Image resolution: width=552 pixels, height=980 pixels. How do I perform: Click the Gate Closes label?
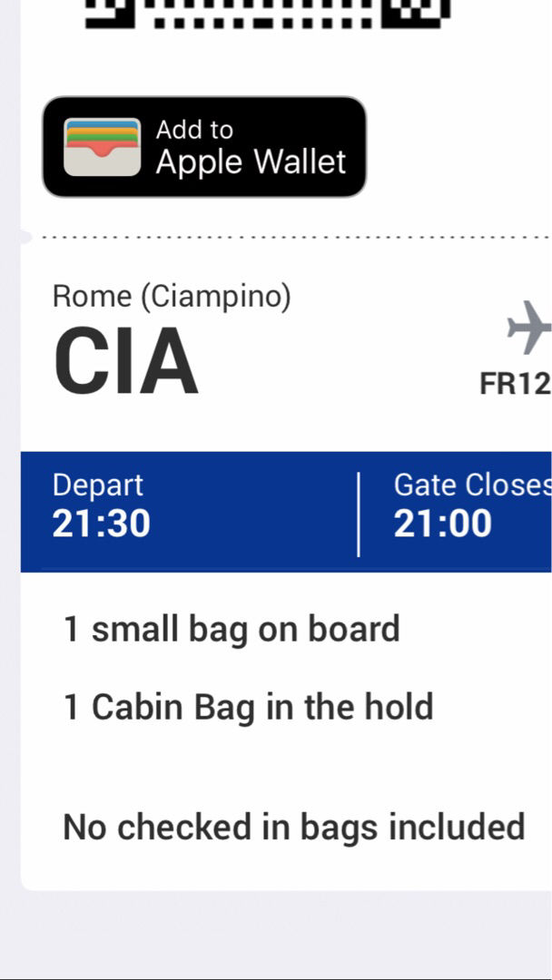pos(472,485)
